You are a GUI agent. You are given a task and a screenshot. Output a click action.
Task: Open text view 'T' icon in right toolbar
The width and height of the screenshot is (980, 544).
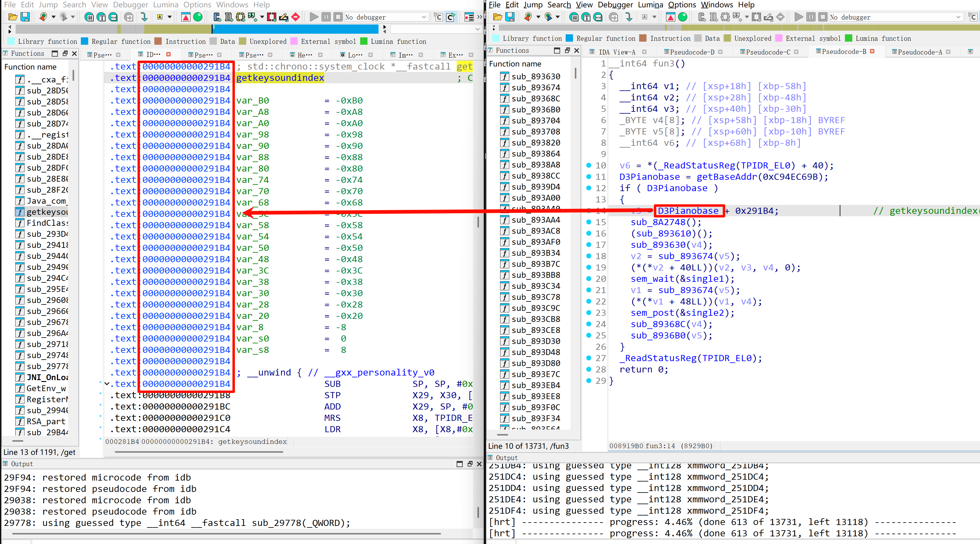(586, 17)
